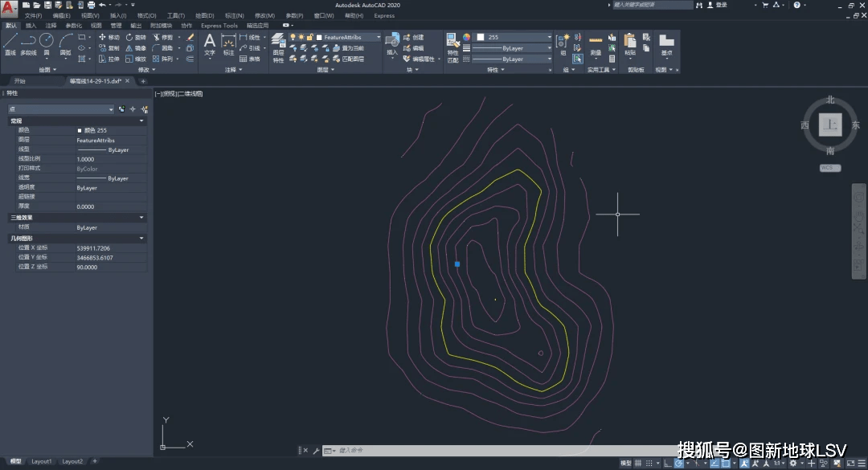
Task: Click the color wheel icon in Properties panel
Action: point(467,37)
